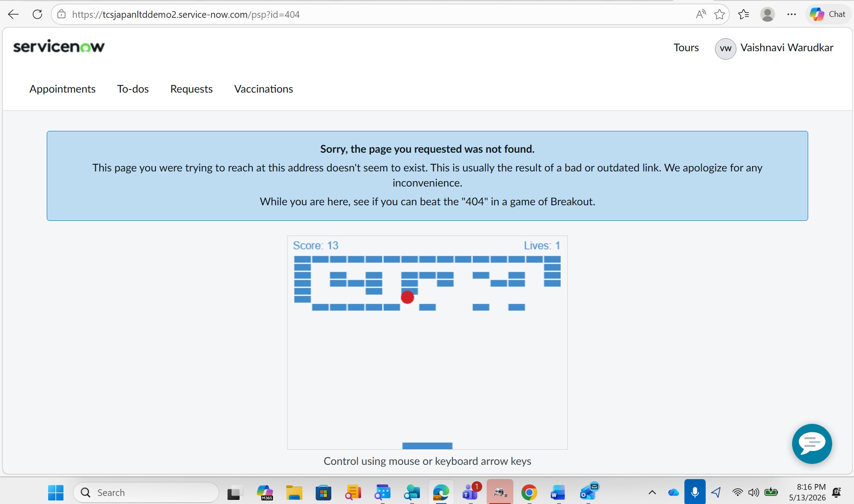
Task: Open the Requests link
Action: pyautogui.click(x=191, y=89)
